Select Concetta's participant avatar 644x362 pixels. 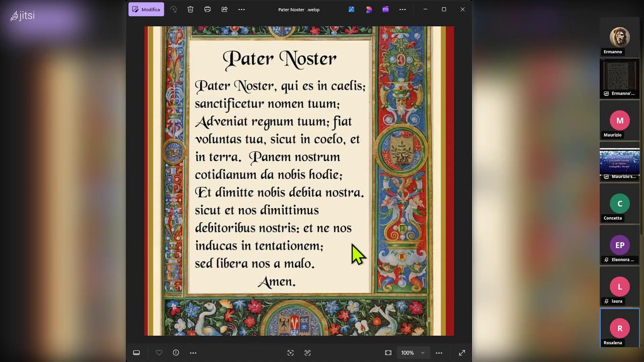(x=620, y=204)
